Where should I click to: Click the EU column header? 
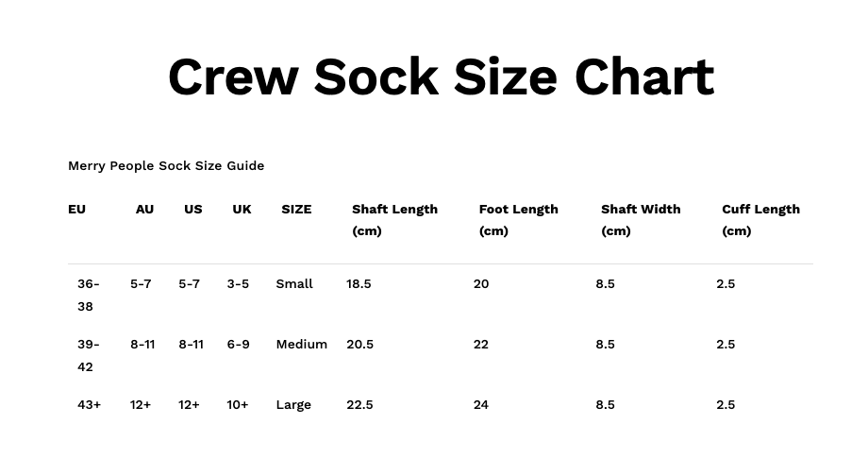coord(76,210)
